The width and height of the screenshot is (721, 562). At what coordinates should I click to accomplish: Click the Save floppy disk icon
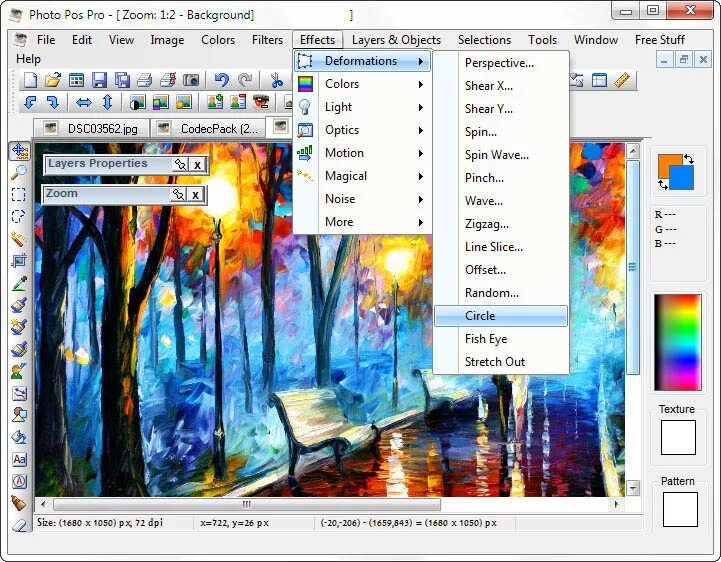click(x=99, y=80)
